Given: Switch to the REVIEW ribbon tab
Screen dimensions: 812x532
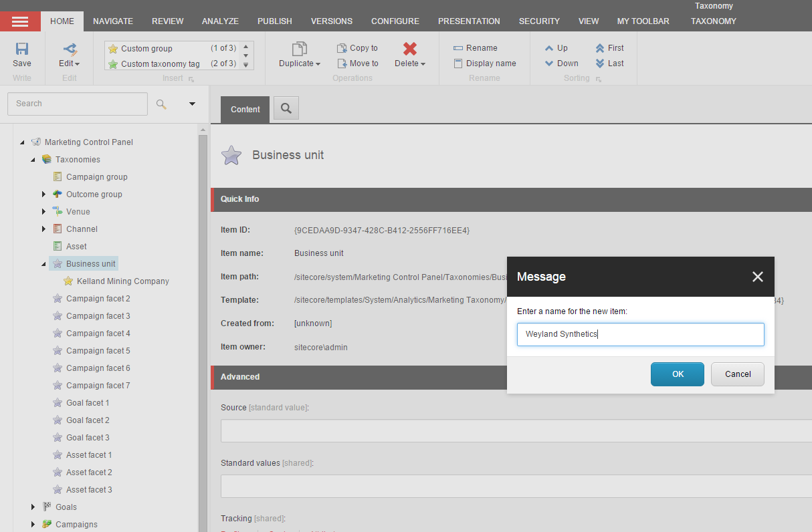Looking at the screenshot, I should 168,21.
